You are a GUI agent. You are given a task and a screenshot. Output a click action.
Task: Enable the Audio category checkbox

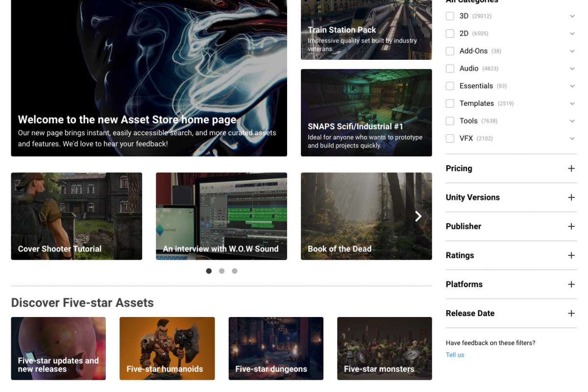pyautogui.click(x=450, y=69)
